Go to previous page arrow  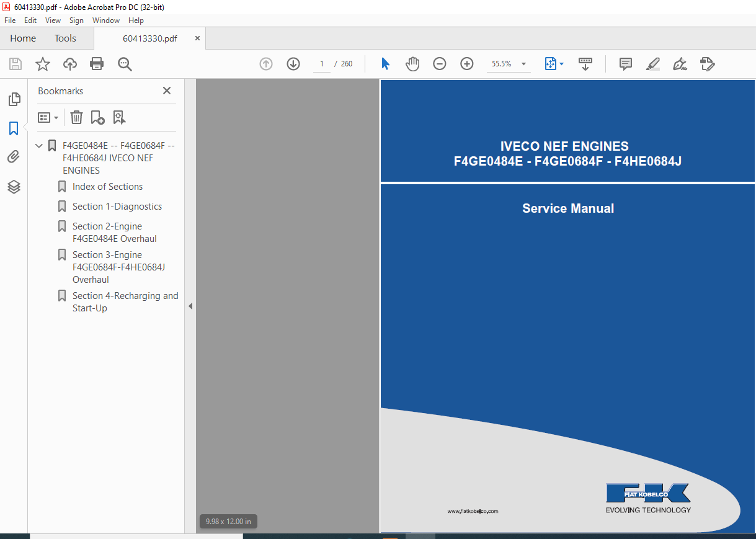[266, 64]
